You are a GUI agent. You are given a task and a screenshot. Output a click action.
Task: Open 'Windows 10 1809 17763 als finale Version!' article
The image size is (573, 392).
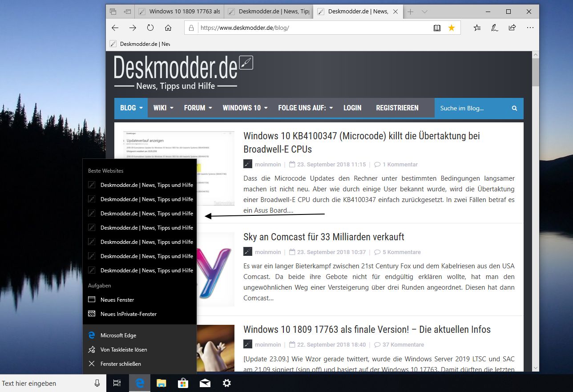[x=367, y=330]
